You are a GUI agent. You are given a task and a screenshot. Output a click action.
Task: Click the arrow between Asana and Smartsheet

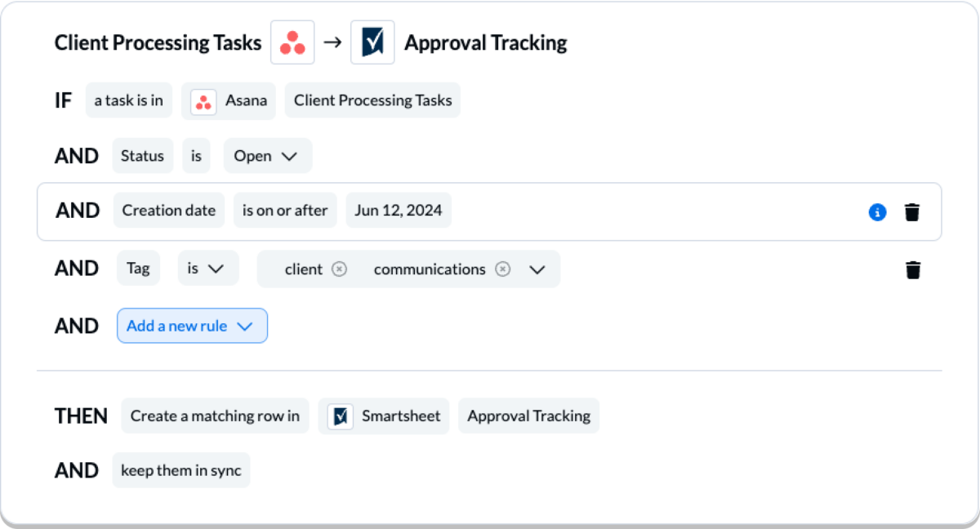point(332,42)
